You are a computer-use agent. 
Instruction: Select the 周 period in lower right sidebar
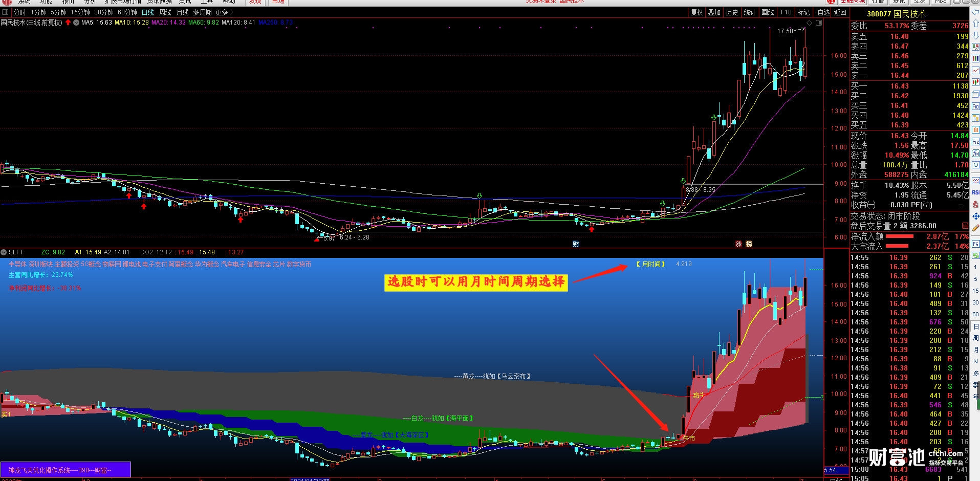pos(975,338)
